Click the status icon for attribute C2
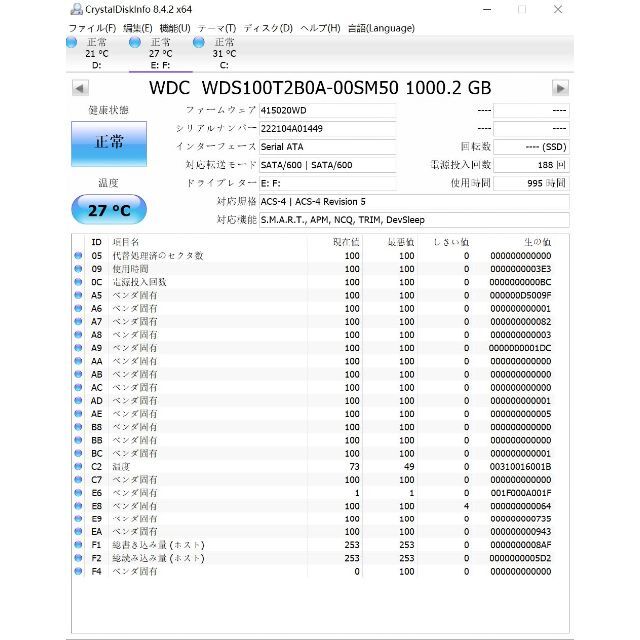This screenshot has height=640, width=640. [x=78, y=466]
